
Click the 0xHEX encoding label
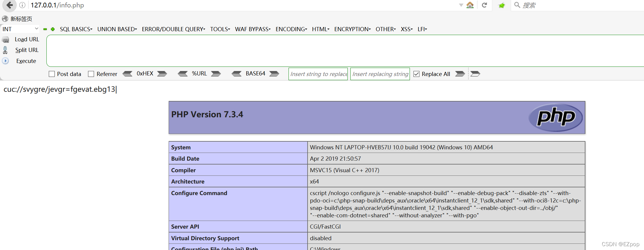(x=145, y=73)
